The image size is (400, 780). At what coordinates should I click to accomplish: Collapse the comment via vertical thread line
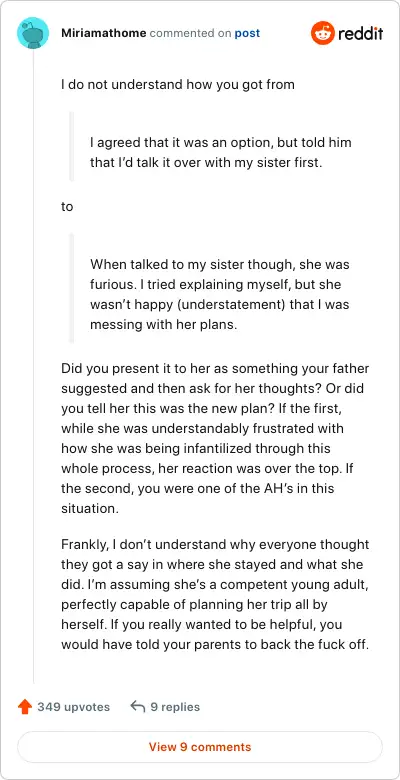(33, 366)
